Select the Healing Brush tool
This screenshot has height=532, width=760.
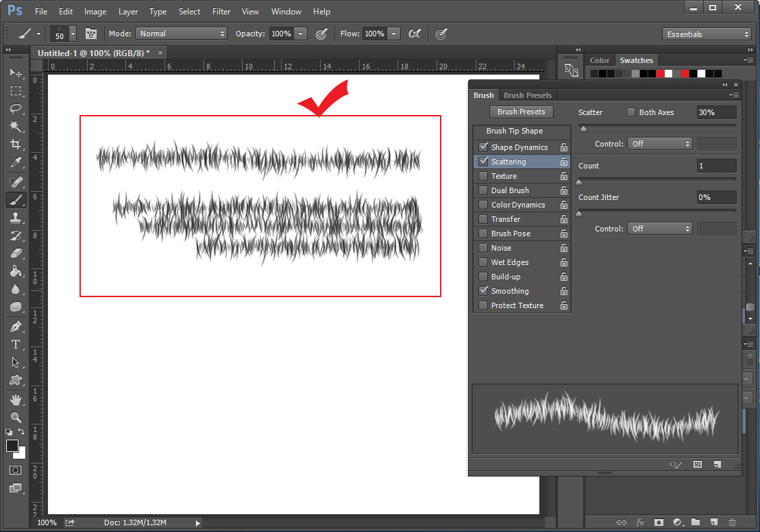tap(16, 182)
